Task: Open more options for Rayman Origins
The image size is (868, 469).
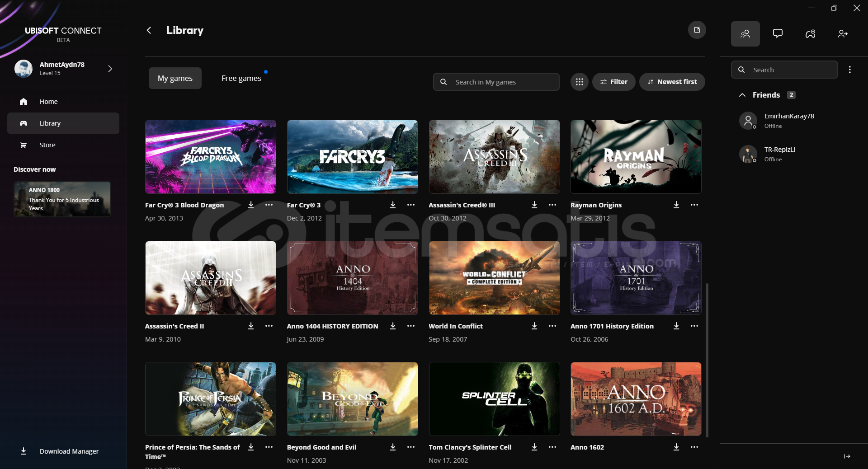Action: (694, 205)
